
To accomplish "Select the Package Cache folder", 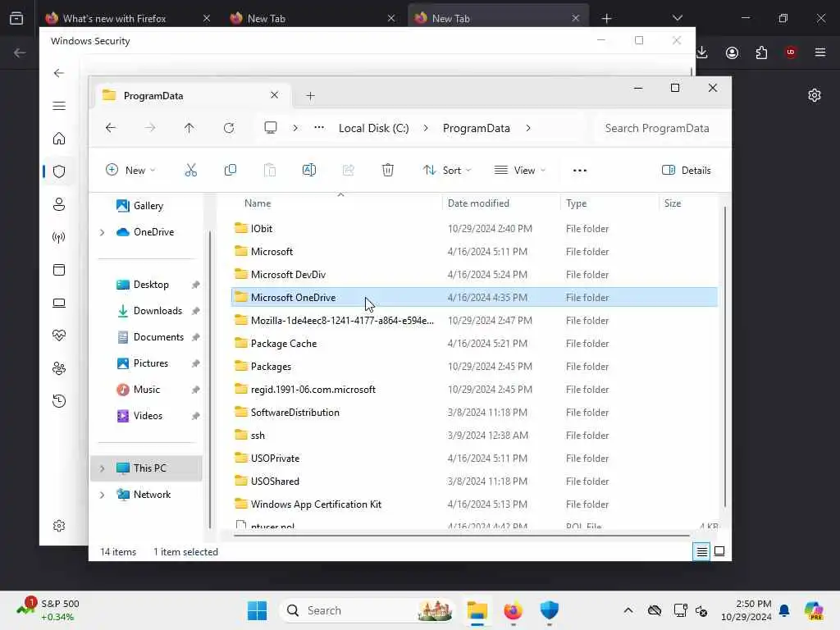I will click(x=474, y=344).
